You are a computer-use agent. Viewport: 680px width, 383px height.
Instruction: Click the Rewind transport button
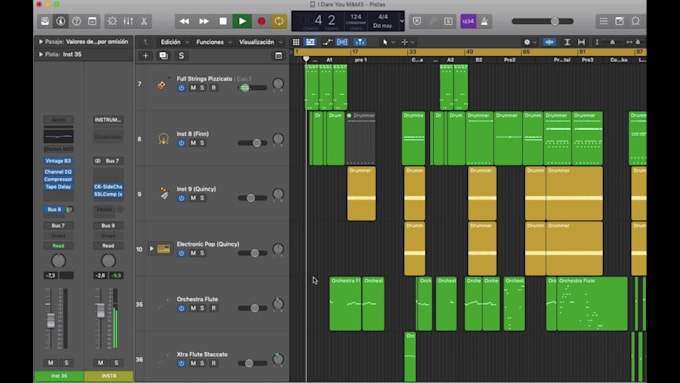(x=184, y=21)
